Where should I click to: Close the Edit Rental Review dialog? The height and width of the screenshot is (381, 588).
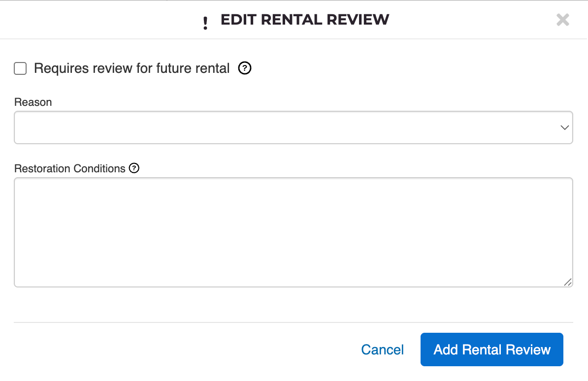tap(562, 20)
